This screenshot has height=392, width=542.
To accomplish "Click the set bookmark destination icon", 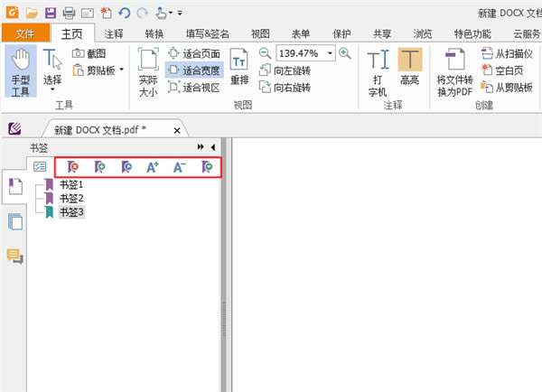I will (126, 167).
